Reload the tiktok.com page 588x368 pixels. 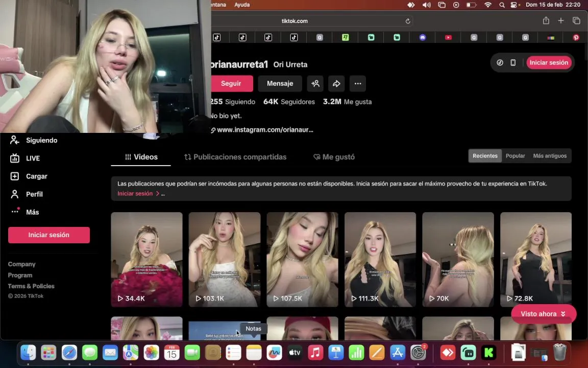tap(408, 21)
